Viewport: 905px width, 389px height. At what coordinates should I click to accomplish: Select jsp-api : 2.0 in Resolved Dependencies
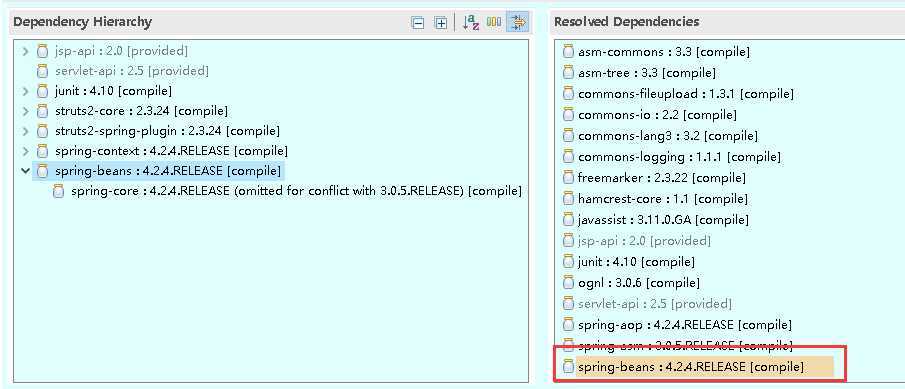[x=645, y=240]
